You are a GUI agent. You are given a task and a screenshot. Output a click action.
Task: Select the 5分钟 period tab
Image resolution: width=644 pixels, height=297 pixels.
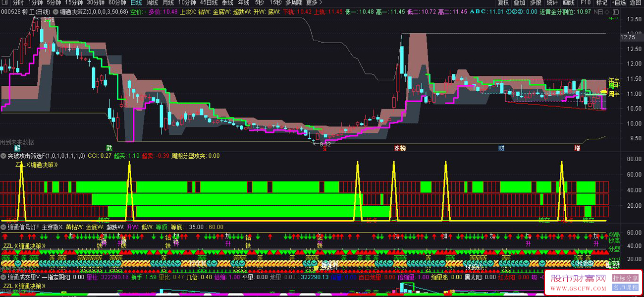[54, 2]
